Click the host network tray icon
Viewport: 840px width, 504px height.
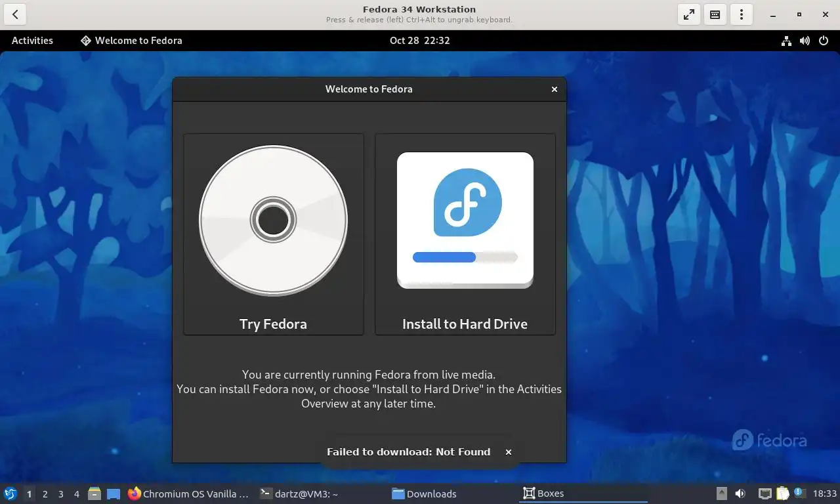[x=765, y=493]
